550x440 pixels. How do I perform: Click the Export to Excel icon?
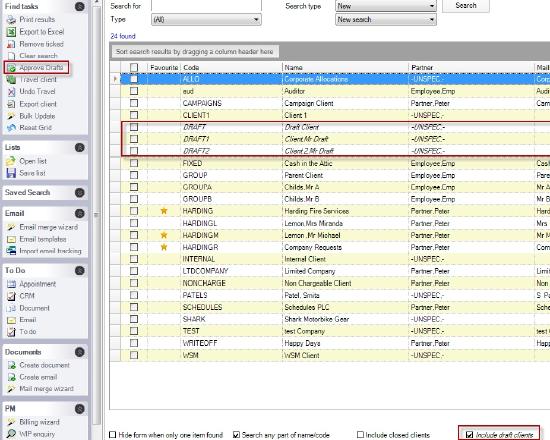pos(11,32)
